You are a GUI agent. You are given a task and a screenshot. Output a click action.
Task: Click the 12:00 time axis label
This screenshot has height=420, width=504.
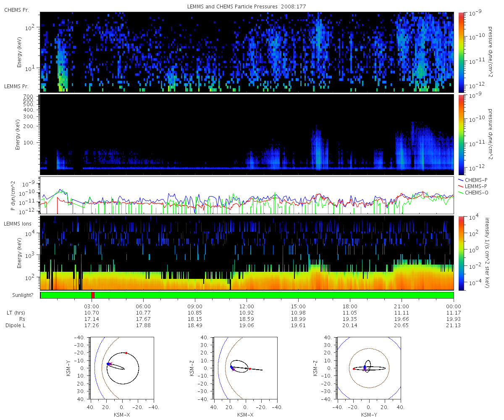coord(247,307)
